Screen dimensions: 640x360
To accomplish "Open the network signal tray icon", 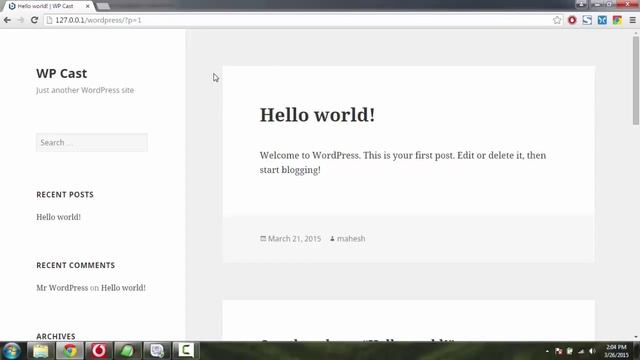I will [x=581, y=351].
